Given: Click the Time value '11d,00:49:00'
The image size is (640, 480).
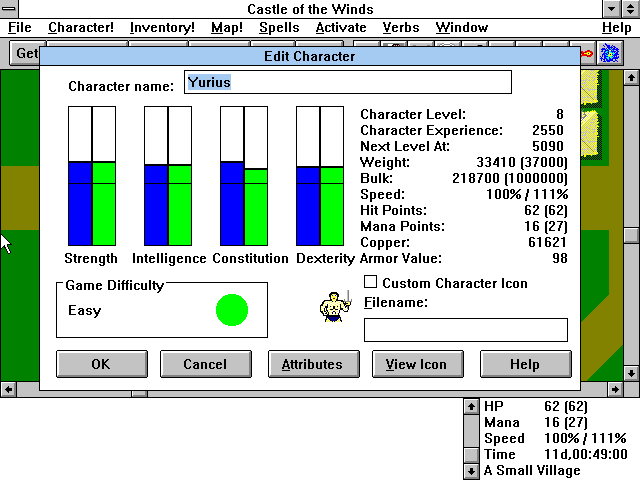Looking at the screenshot, I should [x=586, y=454].
